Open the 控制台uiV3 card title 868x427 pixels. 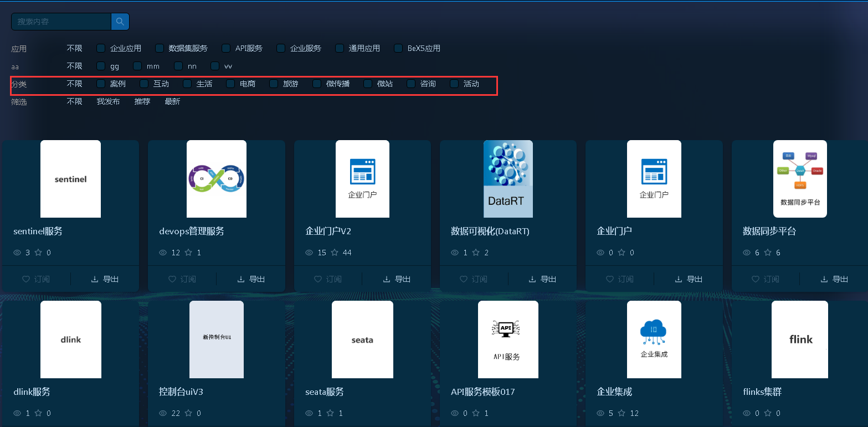181,392
